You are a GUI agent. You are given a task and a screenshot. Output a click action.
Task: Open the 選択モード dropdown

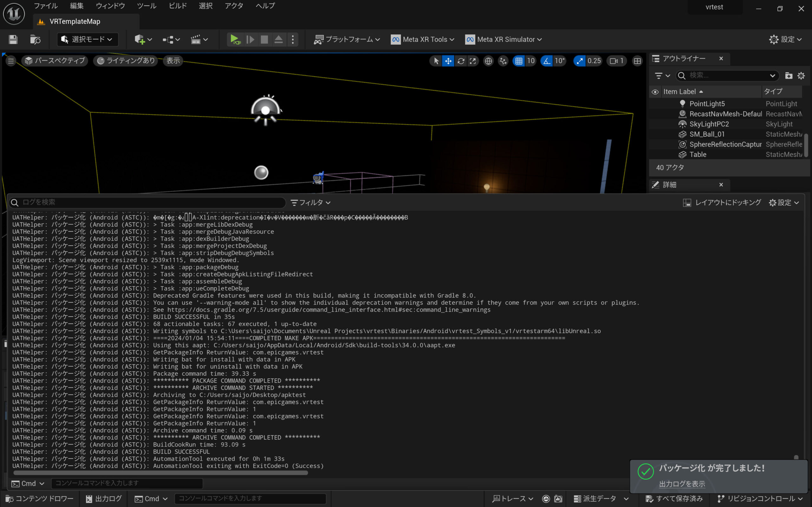click(88, 40)
